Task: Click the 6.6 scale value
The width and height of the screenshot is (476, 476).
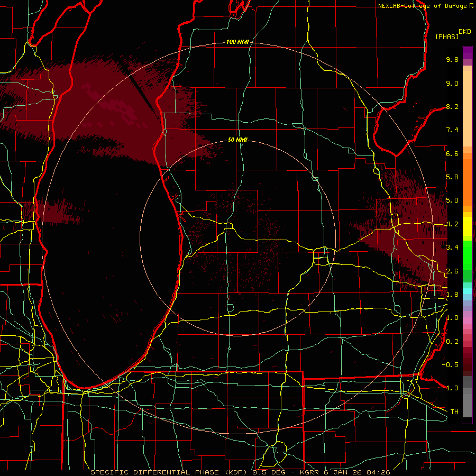Action: [x=452, y=153]
